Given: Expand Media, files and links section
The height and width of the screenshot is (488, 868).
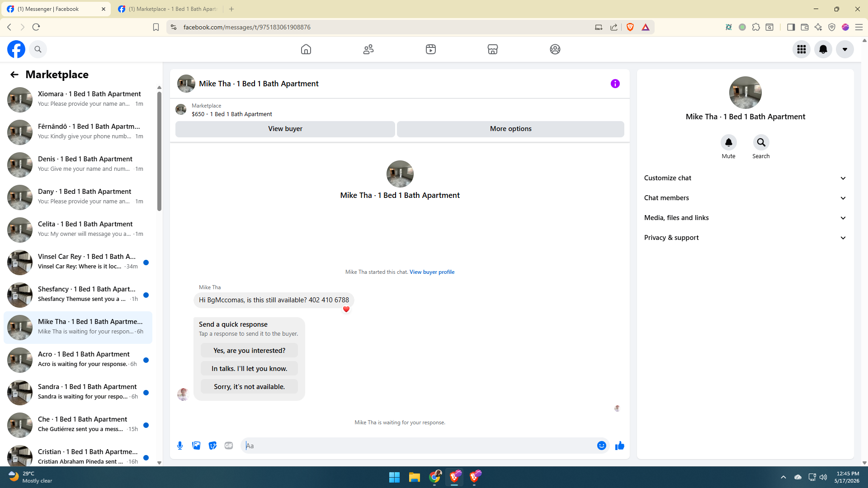Looking at the screenshot, I should click(745, 218).
